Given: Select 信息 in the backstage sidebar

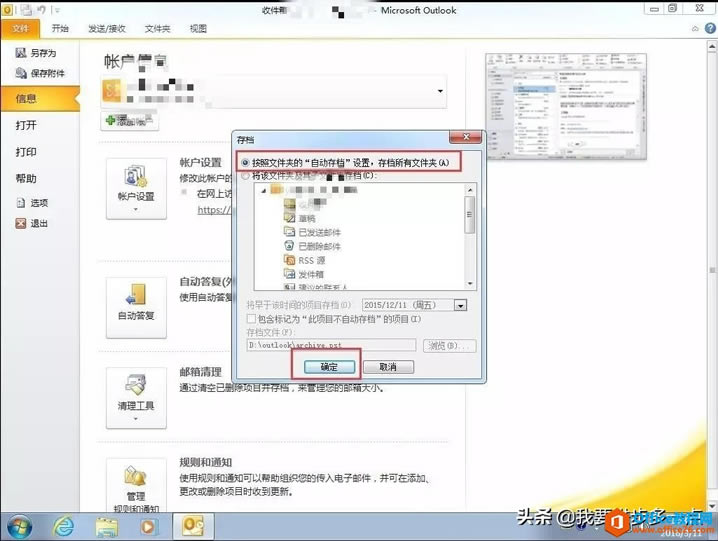Looking at the screenshot, I should [x=40, y=98].
